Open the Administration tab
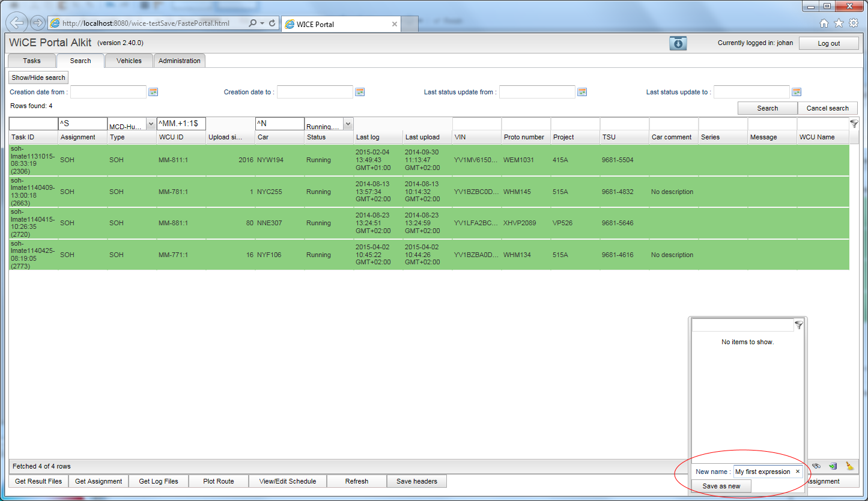The height and width of the screenshot is (501, 868). pyautogui.click(x=180, y=61)
